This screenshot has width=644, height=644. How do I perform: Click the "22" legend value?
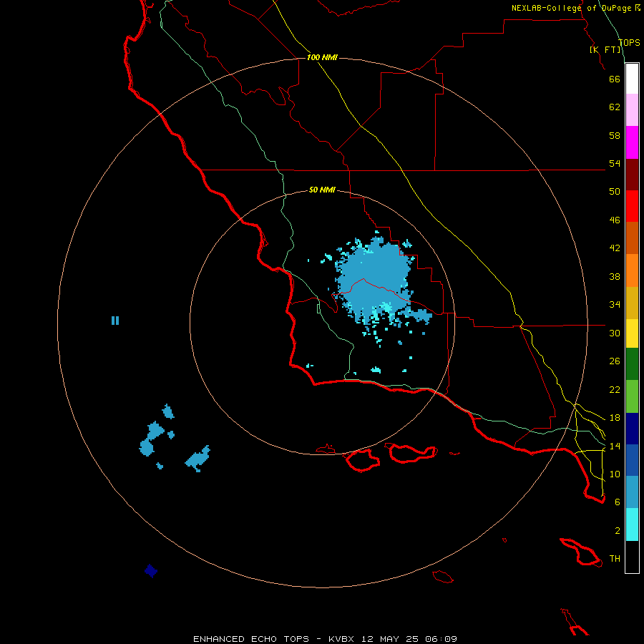click(615, 390)
